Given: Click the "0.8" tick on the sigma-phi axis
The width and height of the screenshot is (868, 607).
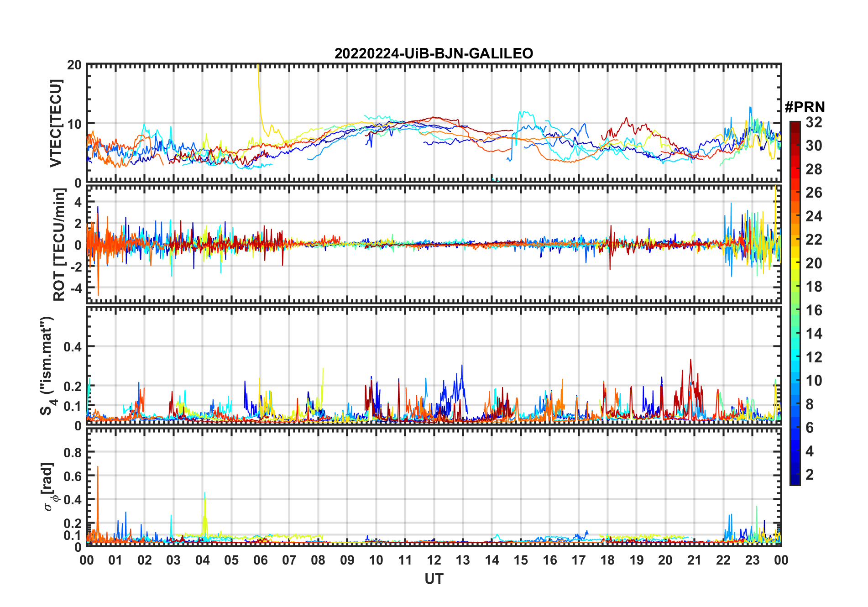Looking at the screenshot, I should pos(73,452).
